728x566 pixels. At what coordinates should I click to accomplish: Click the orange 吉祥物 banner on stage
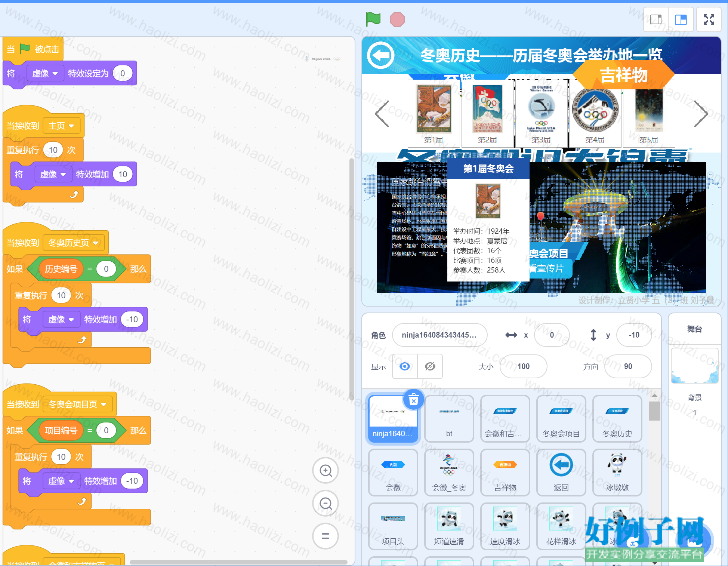pos(623,75)
